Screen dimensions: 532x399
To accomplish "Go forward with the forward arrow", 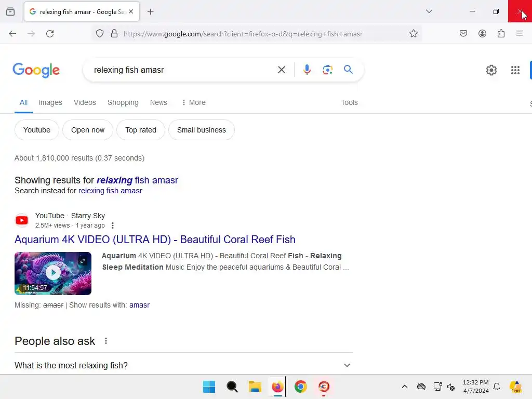I will [x=31, y=34].
